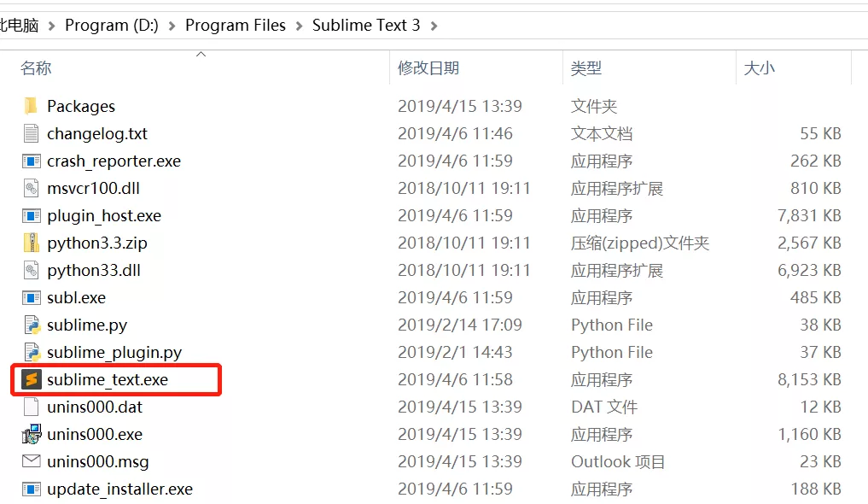Viewport: 868px width, 504px height.
Task: Select the plugin_host.exe file name
Action: 104,216
